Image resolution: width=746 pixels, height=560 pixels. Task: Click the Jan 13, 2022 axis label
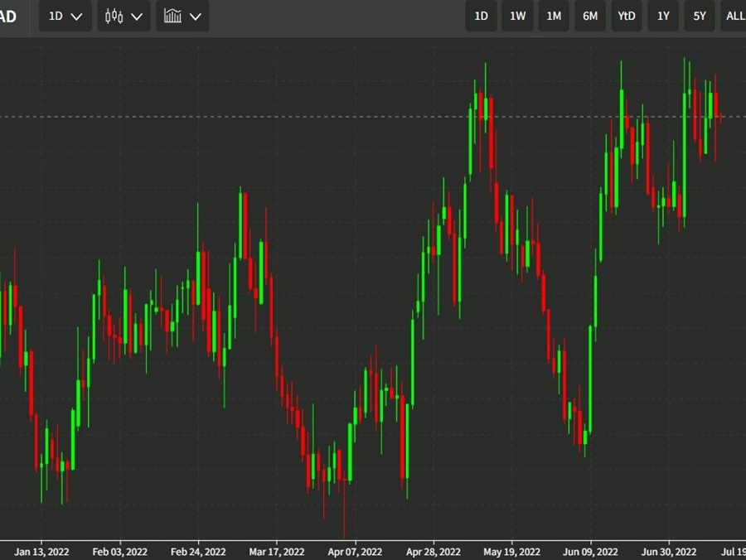click(41, 551)
